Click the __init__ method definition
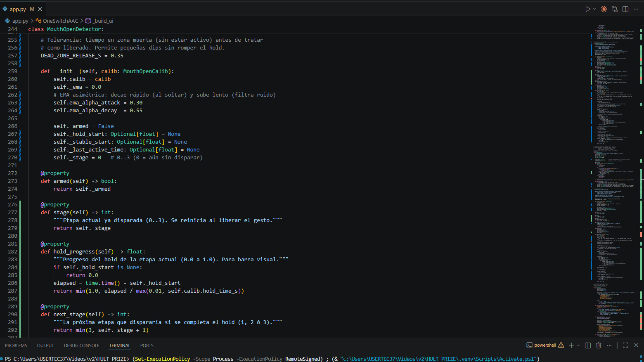Screen dimensions: 644x362 [x=66, y=71]
